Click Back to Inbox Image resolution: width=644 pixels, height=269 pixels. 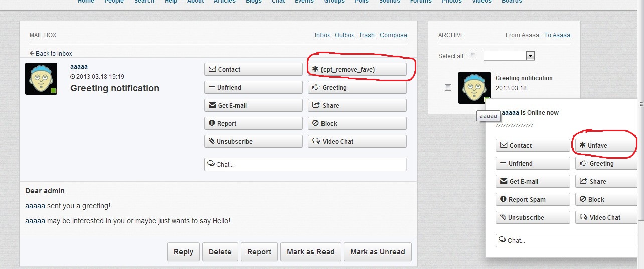tap(51, 54)
